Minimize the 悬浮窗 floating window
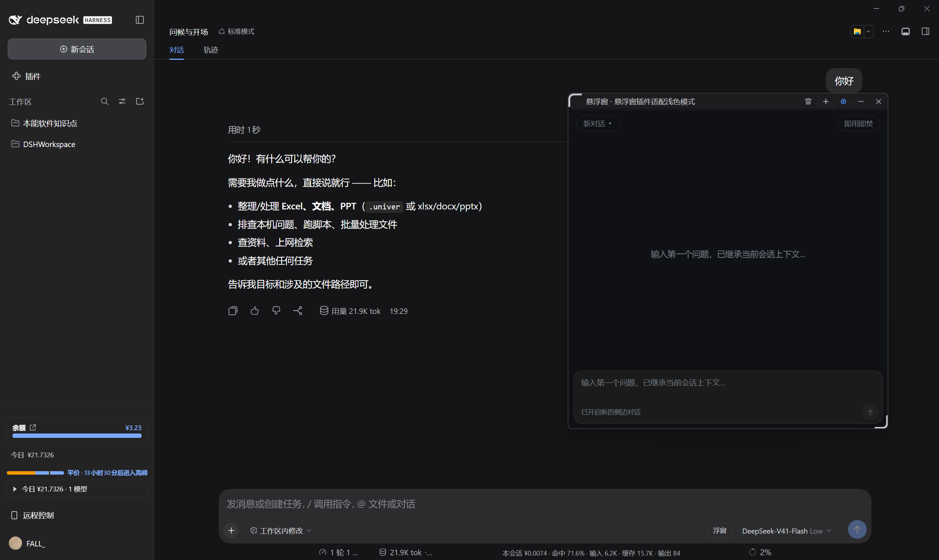Viewport: 939px width, 560px height. click(861, 101)
